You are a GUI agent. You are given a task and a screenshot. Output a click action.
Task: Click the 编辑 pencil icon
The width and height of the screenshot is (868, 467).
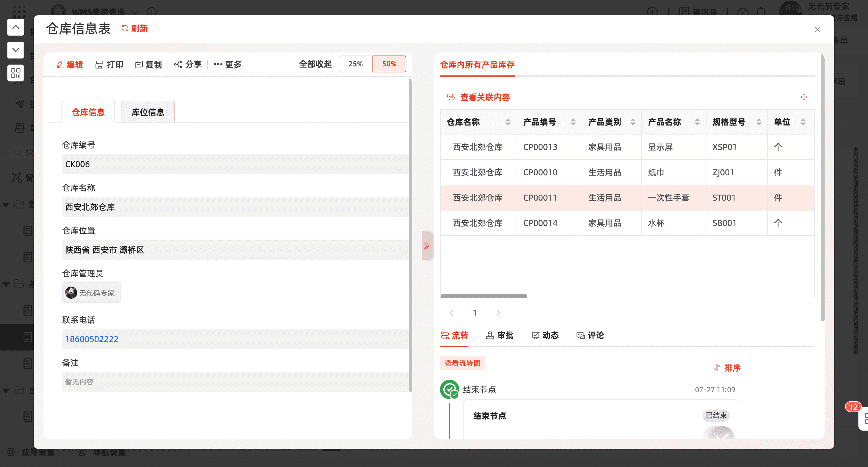click(x=60, y=64)
